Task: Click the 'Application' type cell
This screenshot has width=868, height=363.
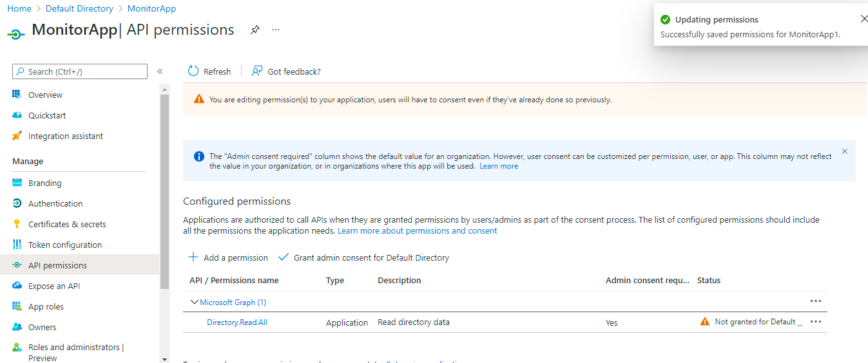Action: (x=347, y=322)
